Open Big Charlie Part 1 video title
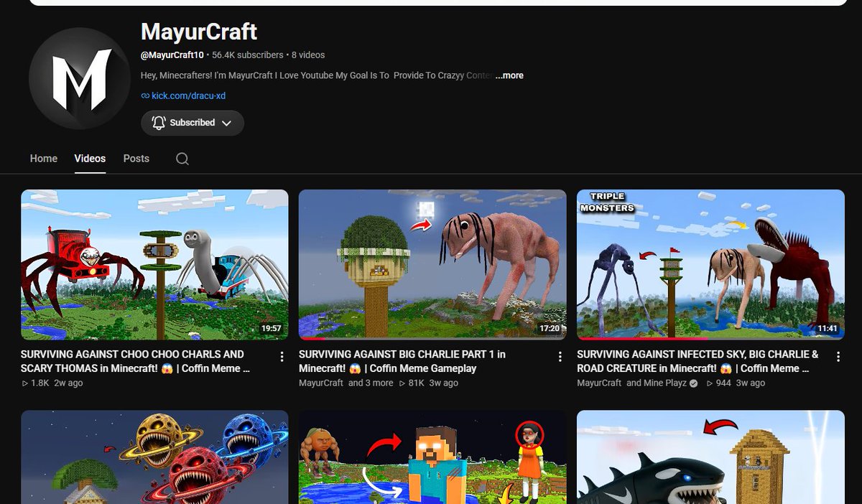 [x=402, y=361]
